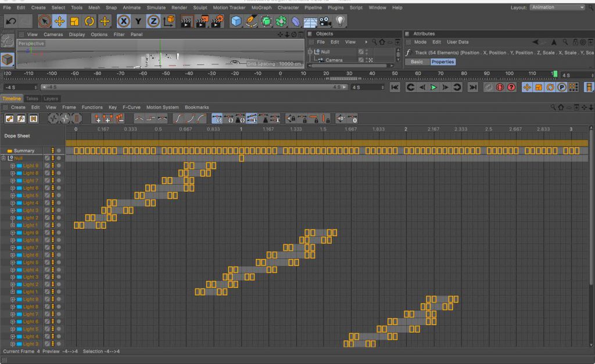Image resolution: width=595 pixels, height=364 pixels.
Task: Click the red Record Active Objects button
Action: (488, 87)
